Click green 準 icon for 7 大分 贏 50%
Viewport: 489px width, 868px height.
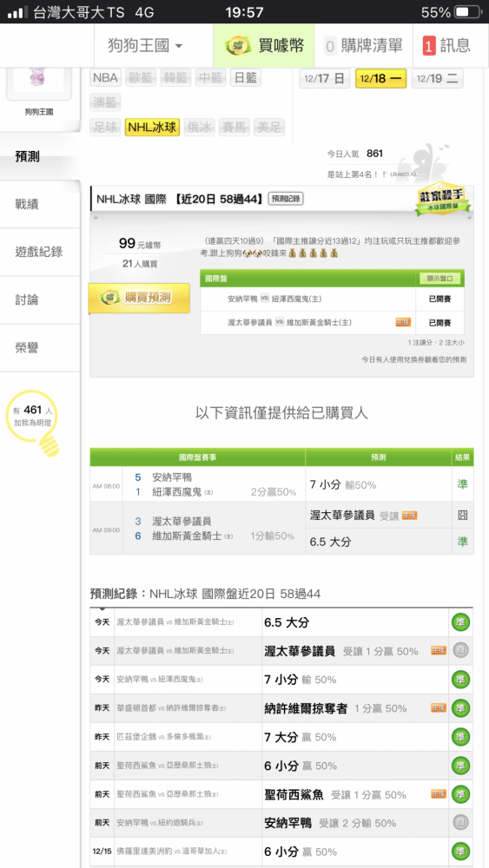[x=460, y=737]
